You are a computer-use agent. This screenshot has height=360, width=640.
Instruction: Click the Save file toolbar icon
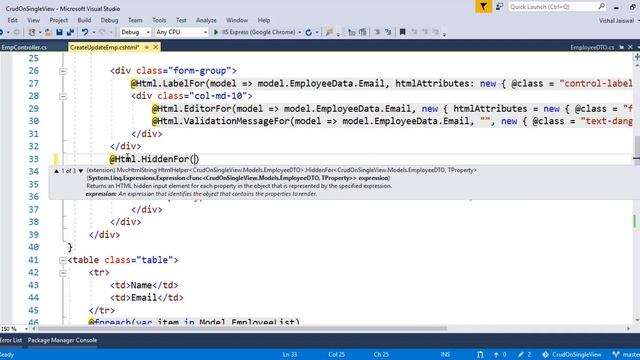60,32
